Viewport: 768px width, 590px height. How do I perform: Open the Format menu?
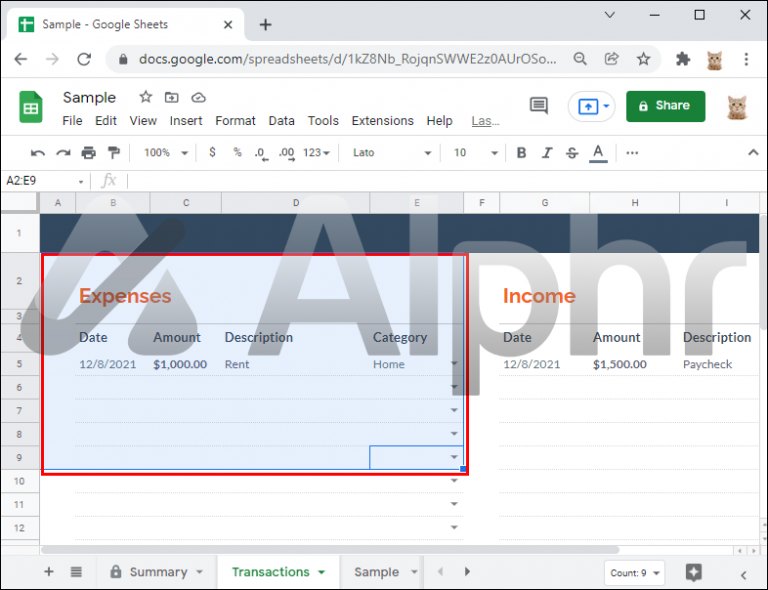coord(235,121)
